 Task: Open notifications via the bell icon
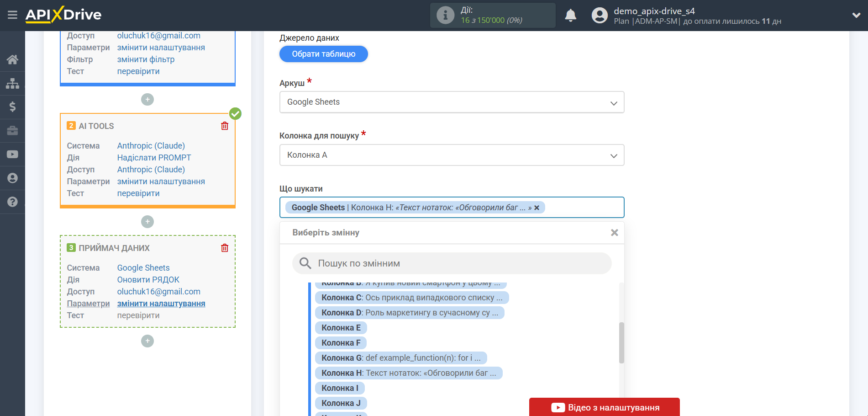pos(570,15)
